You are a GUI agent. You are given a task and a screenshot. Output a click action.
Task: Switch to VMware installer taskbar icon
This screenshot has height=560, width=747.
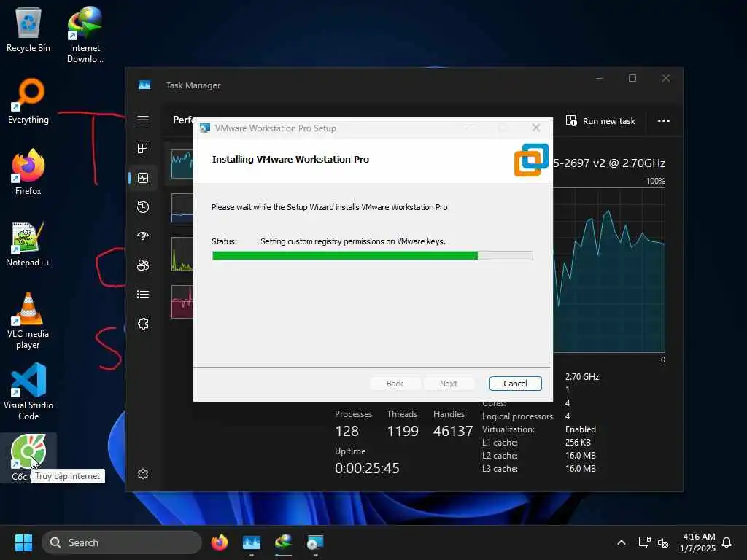click(315, 542)
